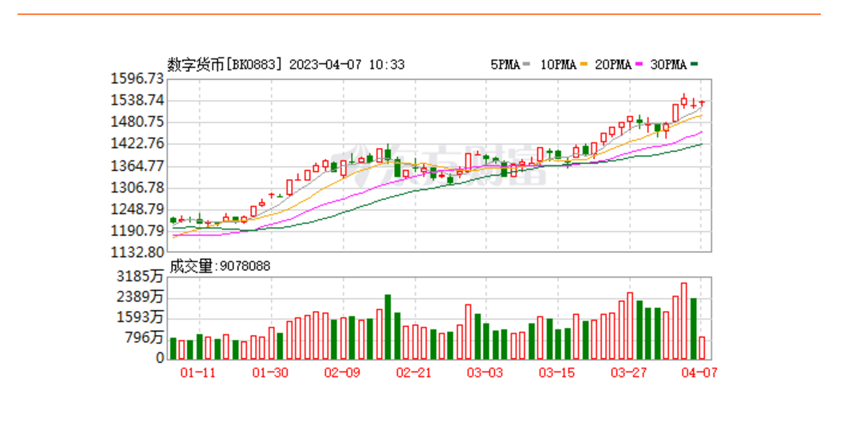Click the orange 10PMA legend line swatch

tap(584, 65)
